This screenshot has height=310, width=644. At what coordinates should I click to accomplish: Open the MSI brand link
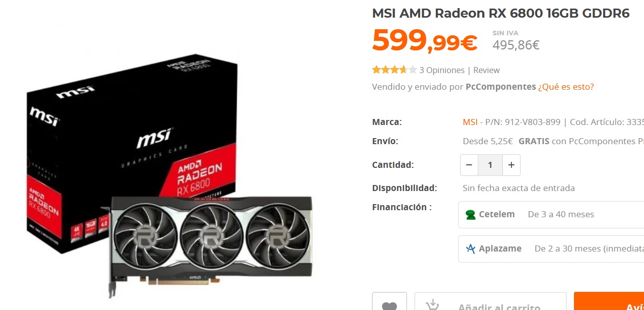click(x=470, y=122)
